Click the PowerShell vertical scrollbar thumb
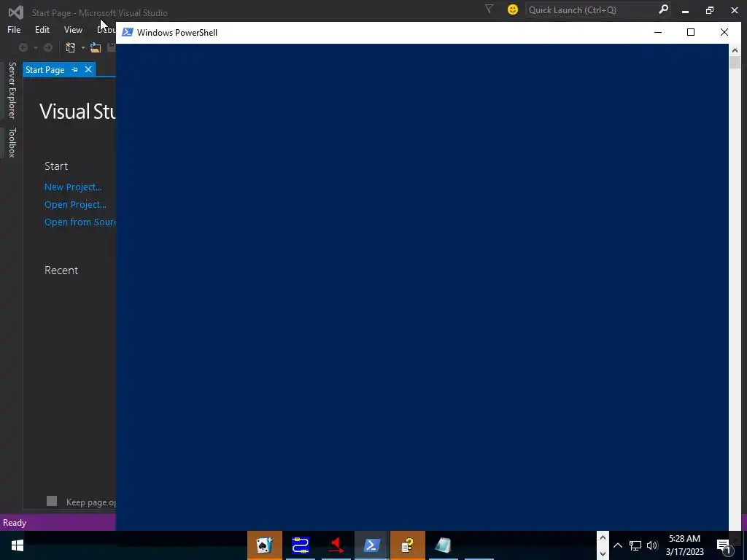 [x=735, y=63]
